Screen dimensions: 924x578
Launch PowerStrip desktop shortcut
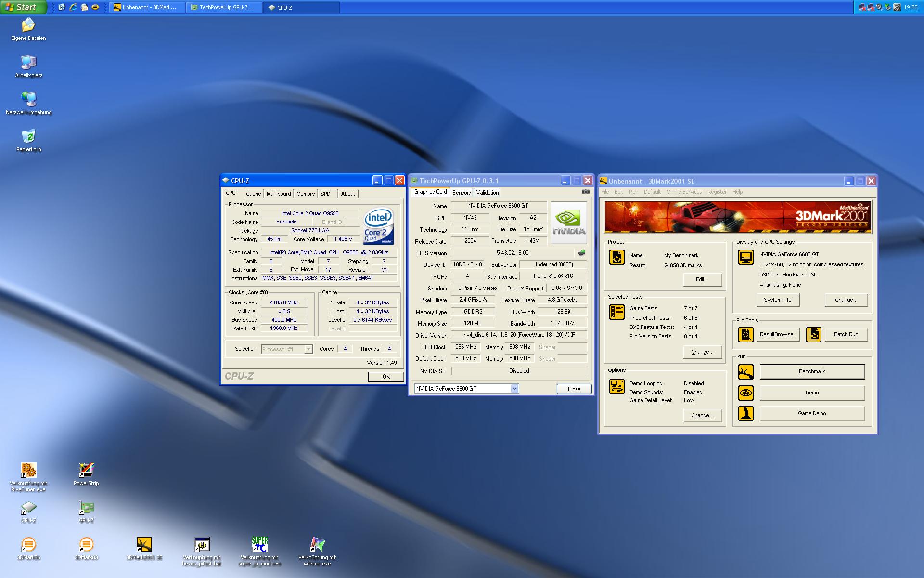(x=86, y=470)
